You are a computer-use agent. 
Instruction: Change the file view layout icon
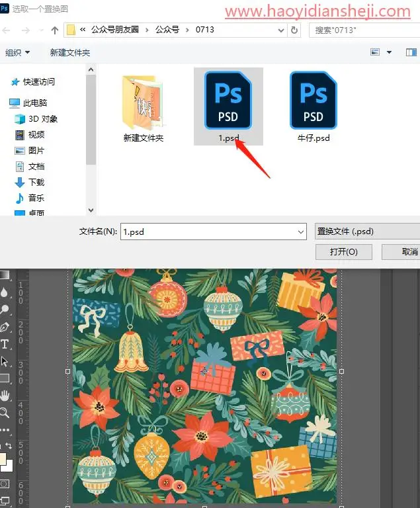[375, 52]
